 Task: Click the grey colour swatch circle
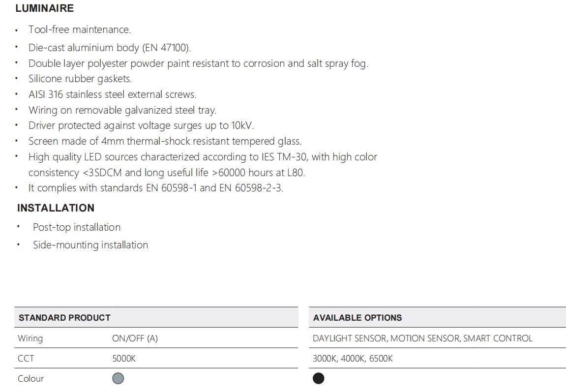tap(118, 378)
